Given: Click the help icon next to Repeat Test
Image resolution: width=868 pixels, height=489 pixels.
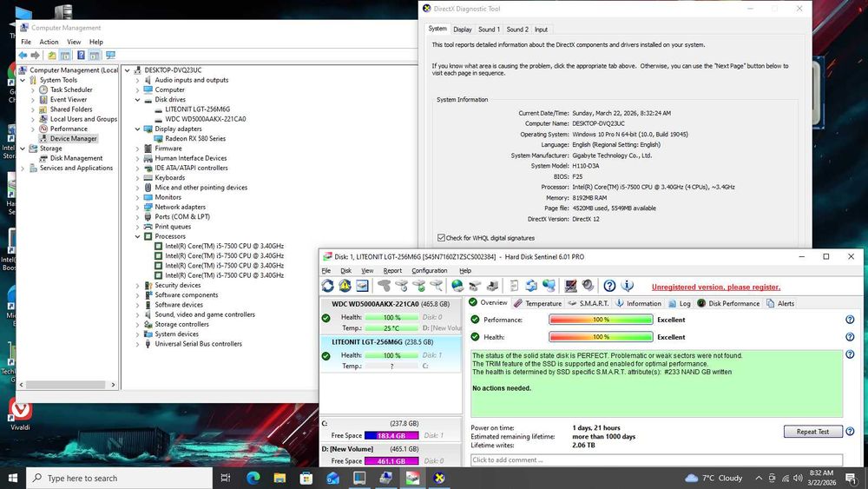Looking at the screenshot, I should (x=850, y=432).
